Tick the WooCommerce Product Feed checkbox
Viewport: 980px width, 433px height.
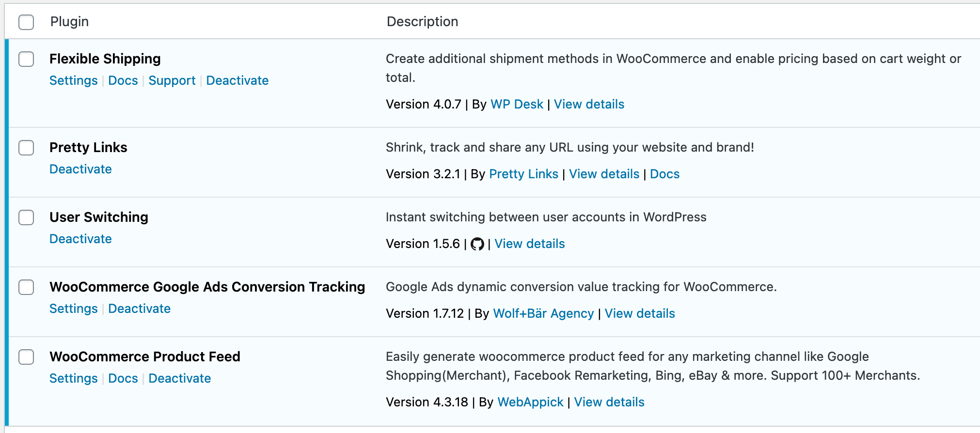pos(26,357)
